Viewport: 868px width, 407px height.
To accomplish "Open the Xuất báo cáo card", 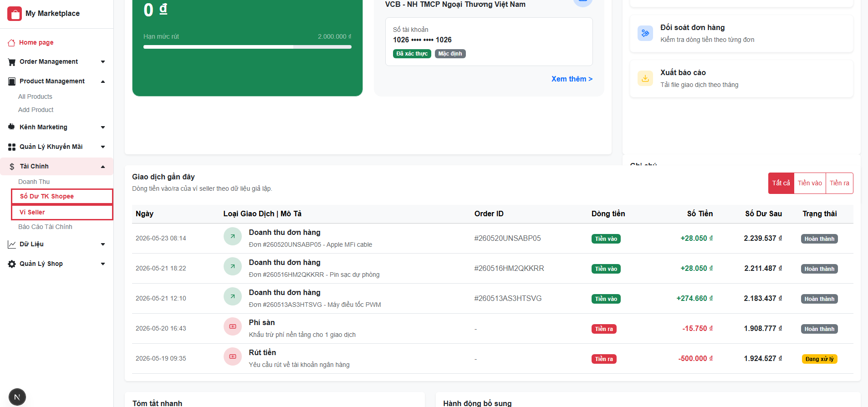I will (741, 79).
